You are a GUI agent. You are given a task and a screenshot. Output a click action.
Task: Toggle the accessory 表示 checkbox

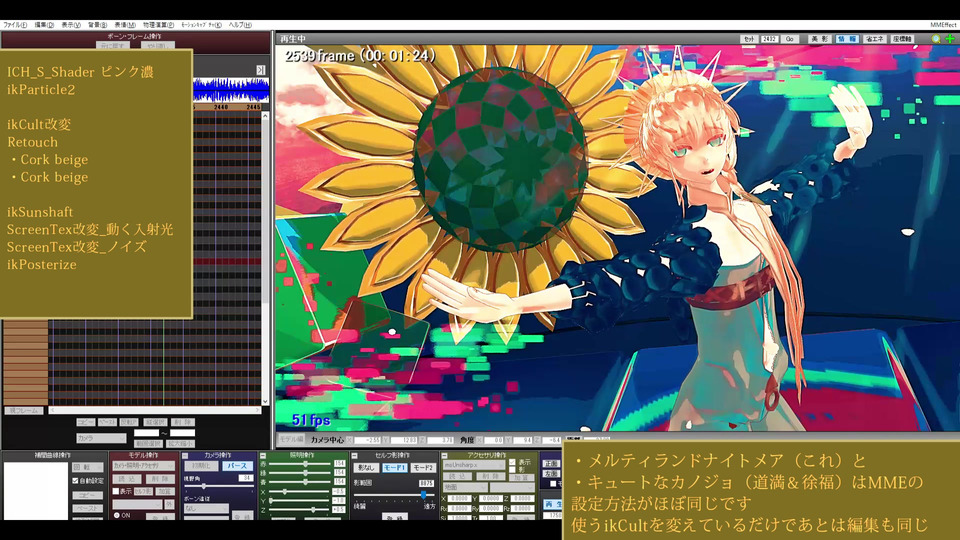pyautogui.click(x=512, y=462)
